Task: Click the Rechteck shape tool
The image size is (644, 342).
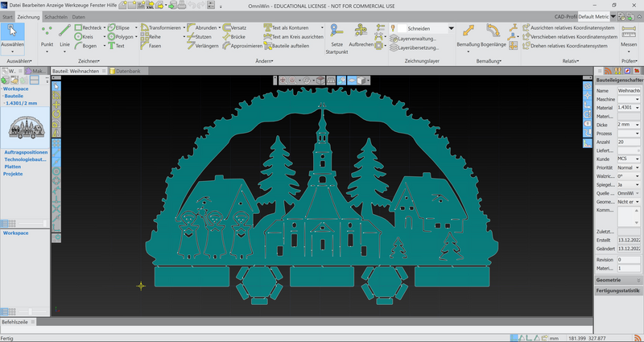Action: (x=88, y=27)
